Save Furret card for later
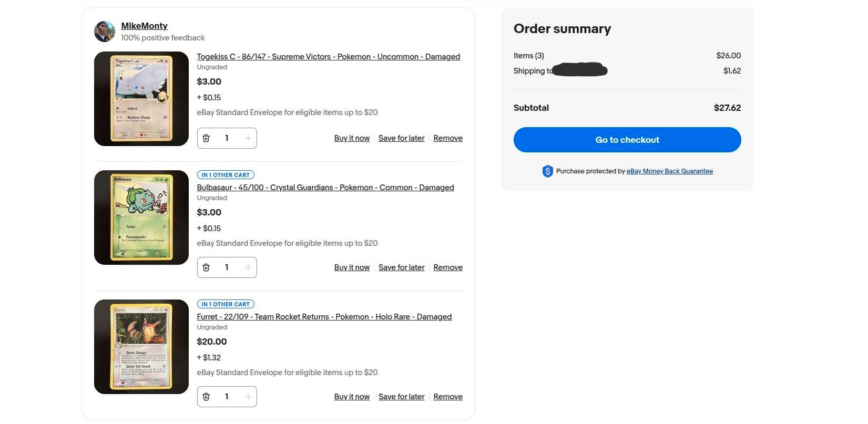The height and width of the screenshot is (424, 868). pos(401,397)
